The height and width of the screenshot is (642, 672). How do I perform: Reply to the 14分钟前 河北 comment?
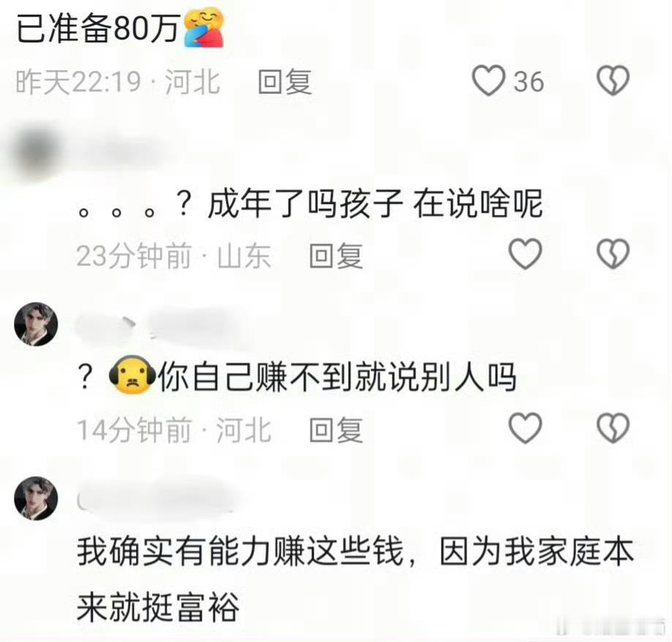pos(336,430)
